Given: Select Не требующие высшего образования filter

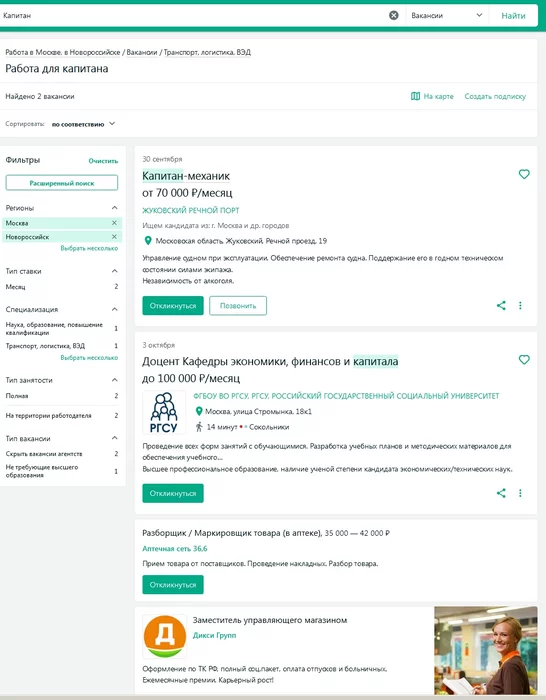Looking at the screenshot, I should pos(62,471).
